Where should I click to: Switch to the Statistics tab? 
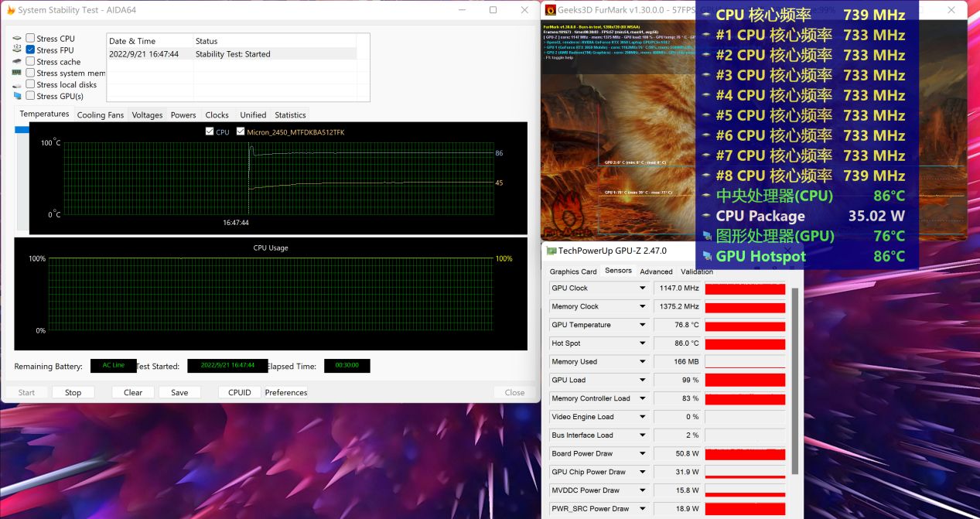coord(290,114)
